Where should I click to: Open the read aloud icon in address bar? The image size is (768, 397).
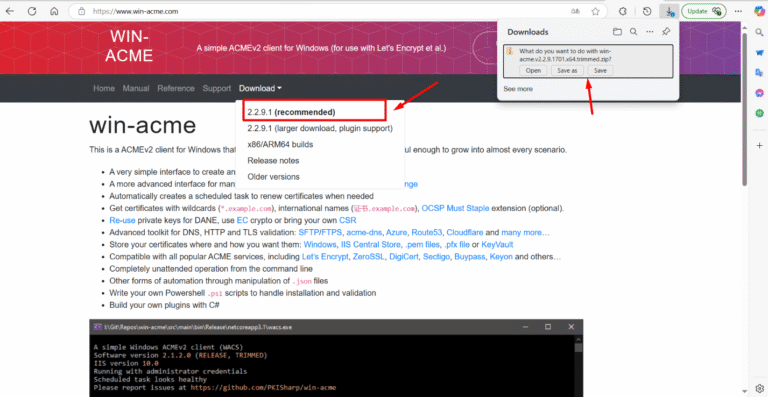[575, 11]
